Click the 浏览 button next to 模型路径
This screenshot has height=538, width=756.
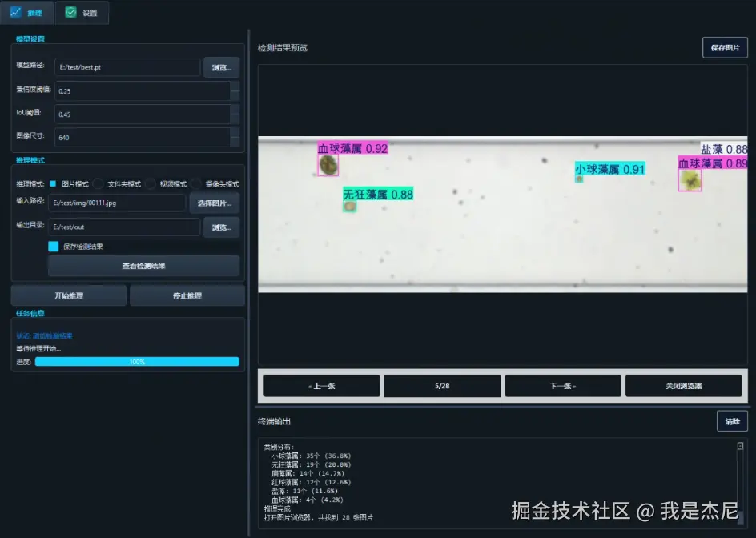[x=221, y=68]
